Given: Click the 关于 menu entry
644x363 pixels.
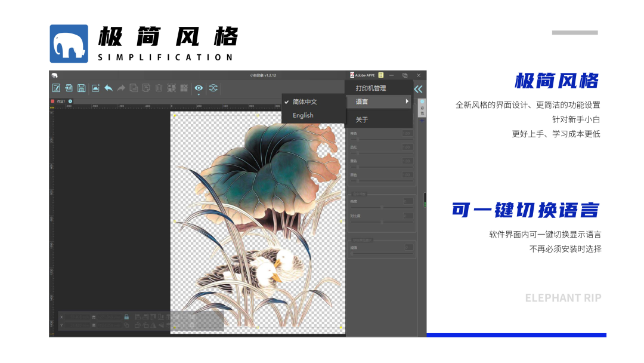Looking at the screenshot, I should [x=362, y=119].
